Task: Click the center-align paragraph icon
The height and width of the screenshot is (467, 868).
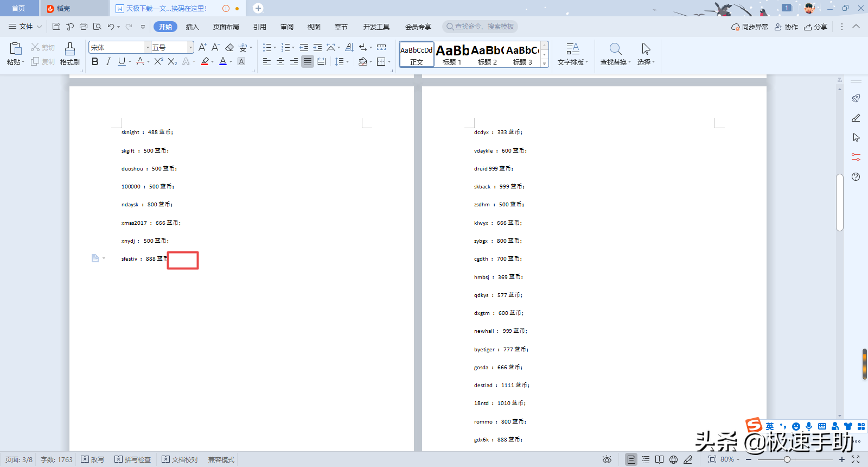Action: [280, 62]
